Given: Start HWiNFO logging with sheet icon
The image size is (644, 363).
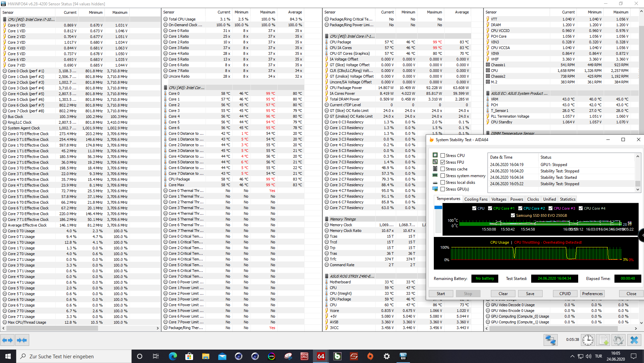Looking at the screenshot, I should pyautogui.click(x=603, y=340).
